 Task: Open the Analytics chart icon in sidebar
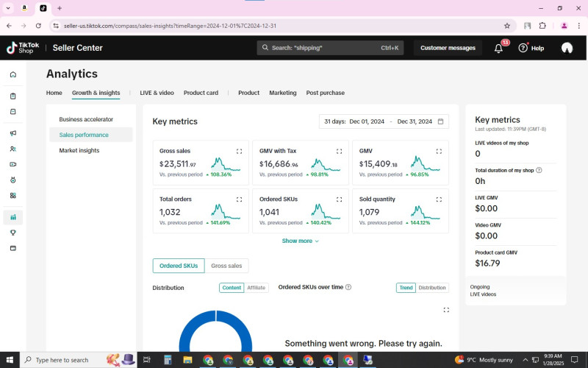click(13, 217)
